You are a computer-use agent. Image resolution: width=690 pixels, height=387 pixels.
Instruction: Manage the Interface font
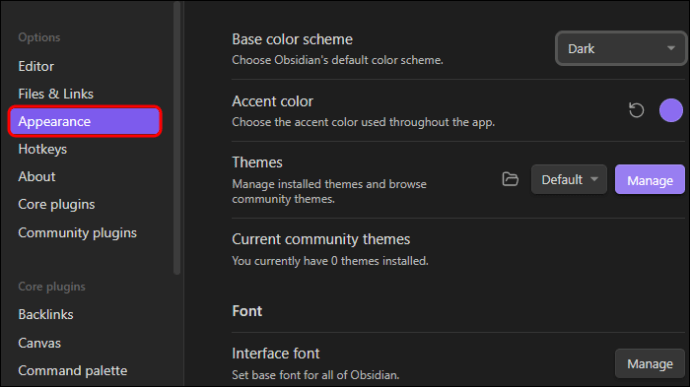650,364
